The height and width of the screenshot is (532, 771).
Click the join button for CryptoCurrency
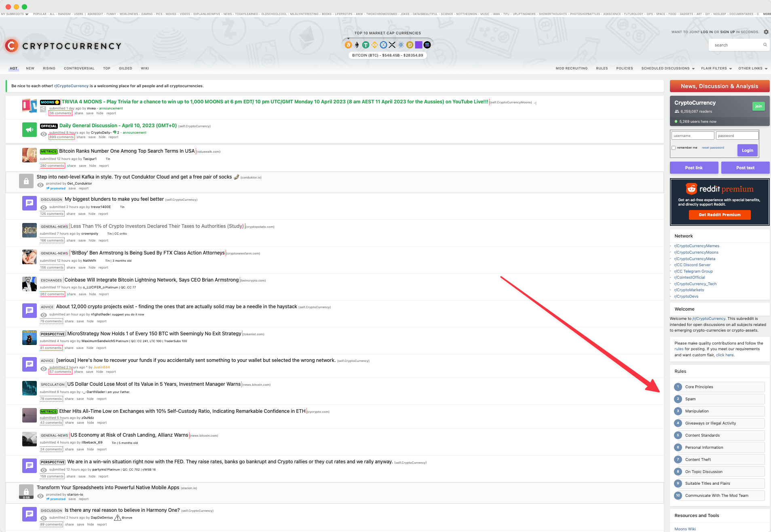pos(758,106)
